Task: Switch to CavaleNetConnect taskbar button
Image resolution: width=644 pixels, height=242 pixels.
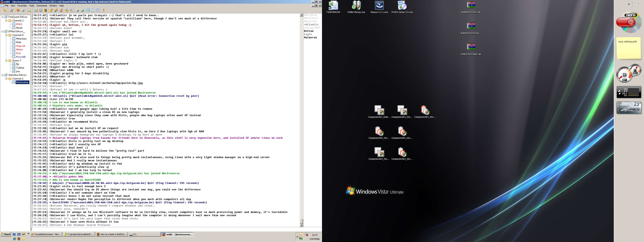Action: (46, 235)
